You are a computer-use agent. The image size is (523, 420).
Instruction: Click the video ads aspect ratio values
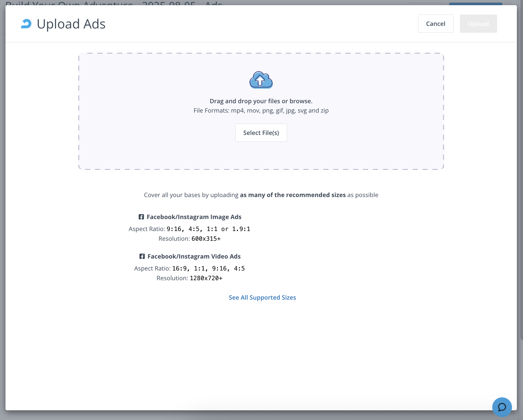tap(208, 269)
